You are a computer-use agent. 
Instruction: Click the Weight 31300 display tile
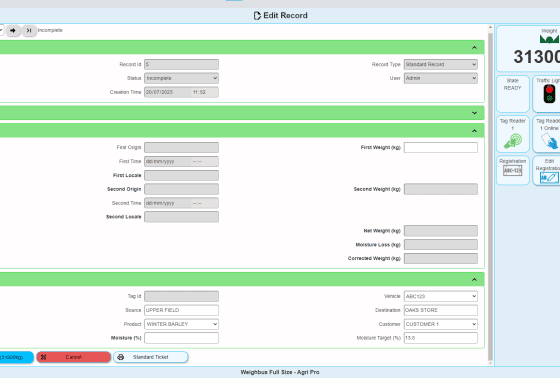point(529,49)
